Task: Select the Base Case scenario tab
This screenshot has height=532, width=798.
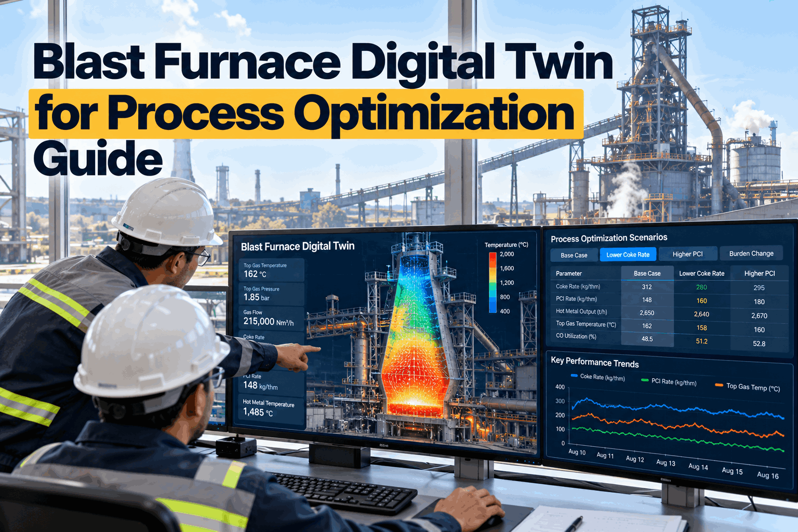Action: coord(574,255)
